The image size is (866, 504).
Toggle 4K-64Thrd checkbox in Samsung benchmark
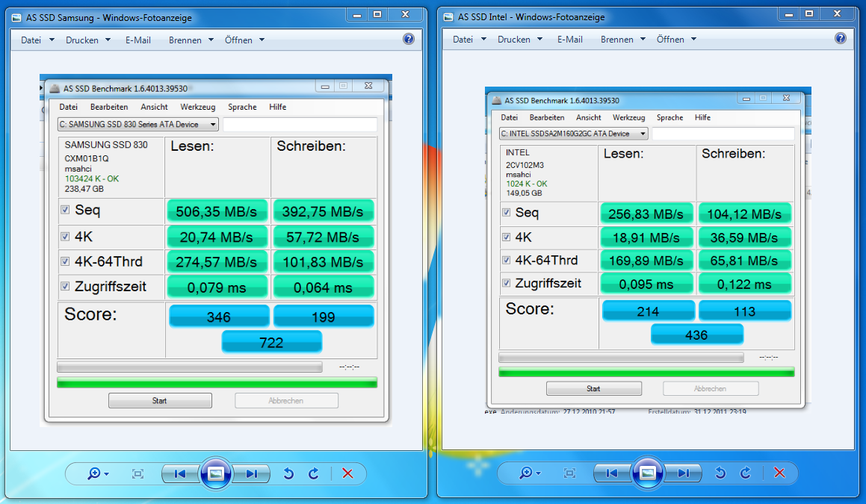(x=65, y=261)
